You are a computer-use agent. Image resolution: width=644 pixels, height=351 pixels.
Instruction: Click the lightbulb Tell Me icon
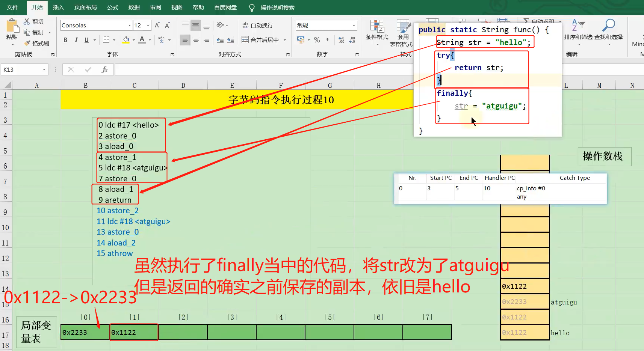coord(252,8)
